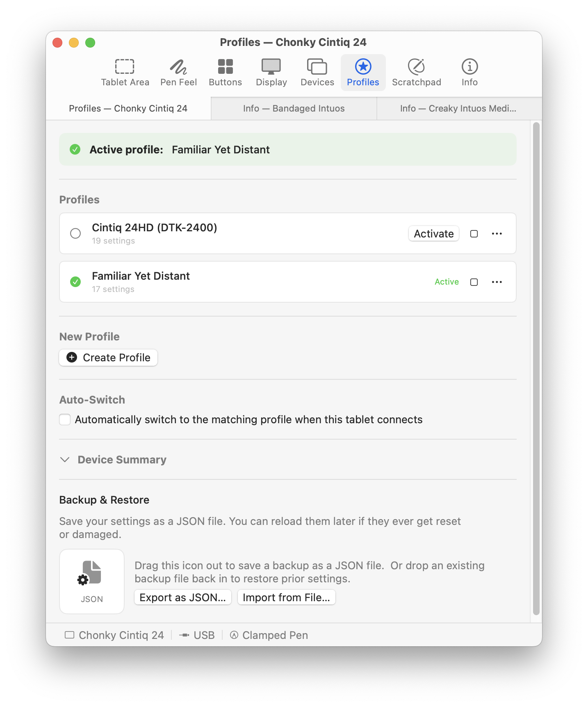This screenshot has width=588, height=707.
Task: Tick the checkbox in the Cintiq 24HD row
Action: click(x=474, y=234)
